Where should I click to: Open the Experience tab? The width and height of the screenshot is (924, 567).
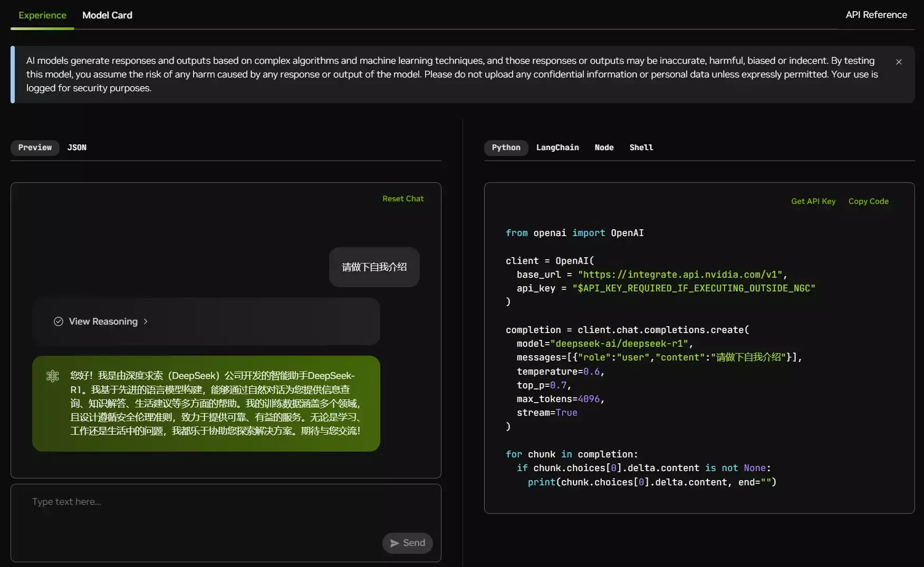pyautogui.click(x=42, y=15)
